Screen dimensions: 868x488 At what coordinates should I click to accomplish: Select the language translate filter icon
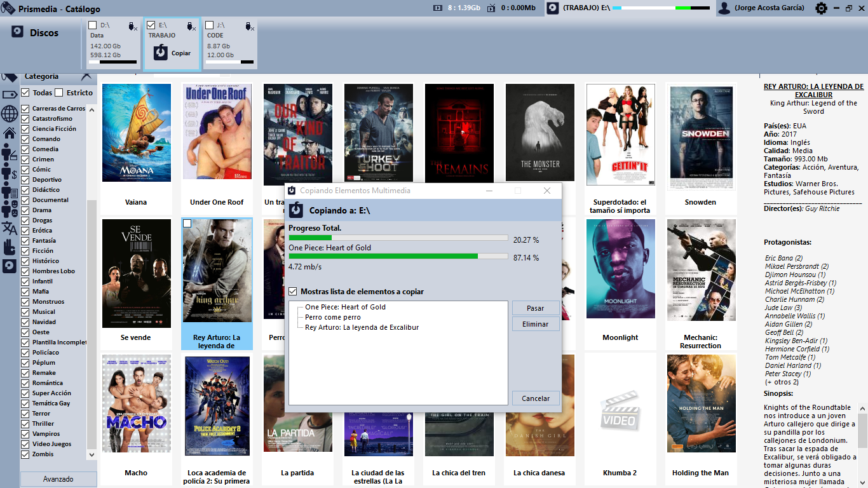pos(9,228)
